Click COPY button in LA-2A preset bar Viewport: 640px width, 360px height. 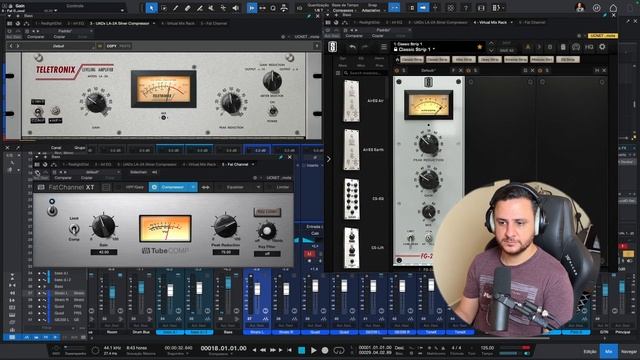click(111, 46)
